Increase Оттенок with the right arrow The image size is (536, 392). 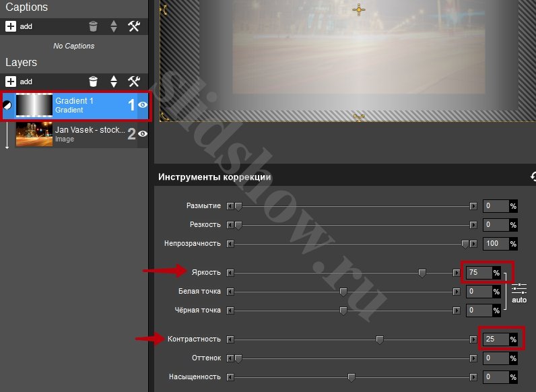[473, 358]
